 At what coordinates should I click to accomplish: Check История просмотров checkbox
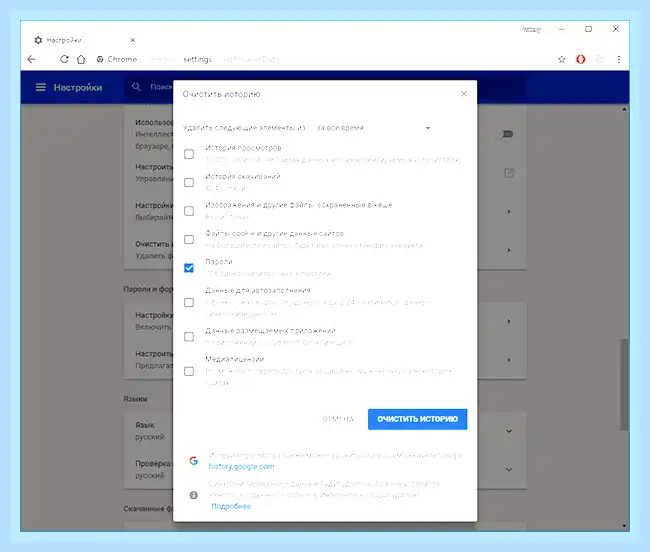(189, 154)
